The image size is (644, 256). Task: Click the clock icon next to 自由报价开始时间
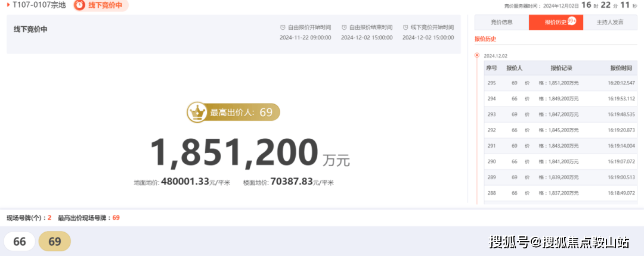click(x=283, y=27)
